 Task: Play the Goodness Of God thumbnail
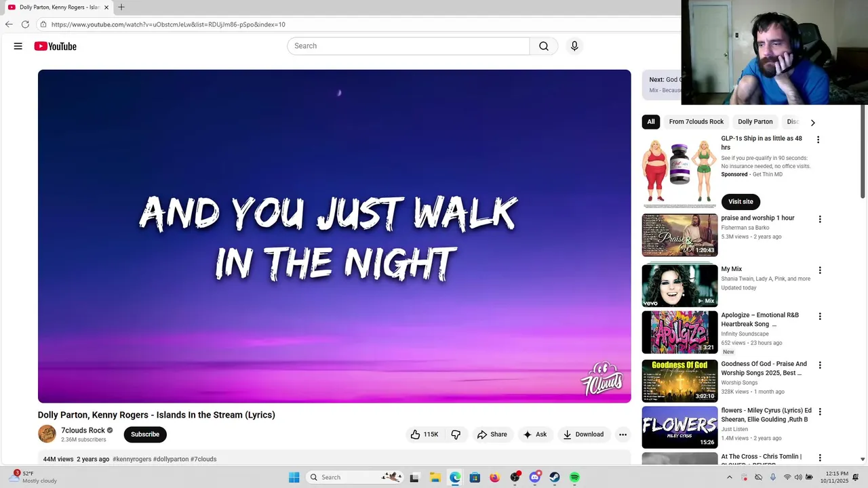[679, 381]
